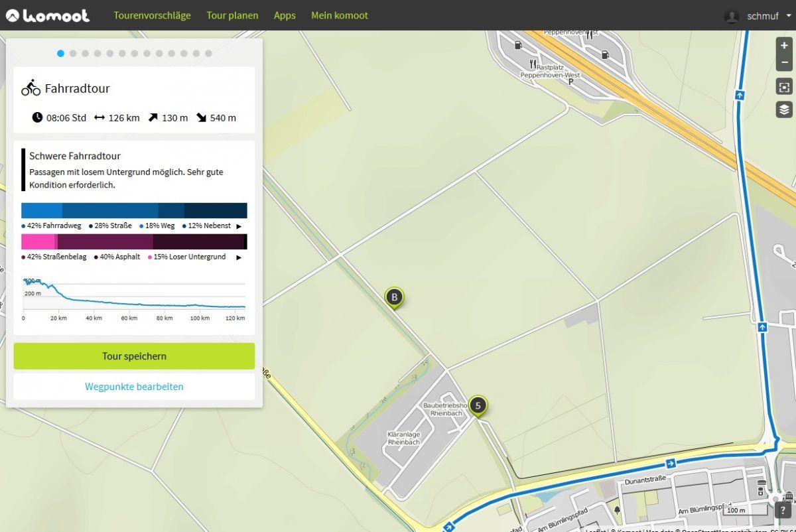Viewport: 796px width, 532px height.
Task: Click the komoot logo
Action: pos(48,15)
